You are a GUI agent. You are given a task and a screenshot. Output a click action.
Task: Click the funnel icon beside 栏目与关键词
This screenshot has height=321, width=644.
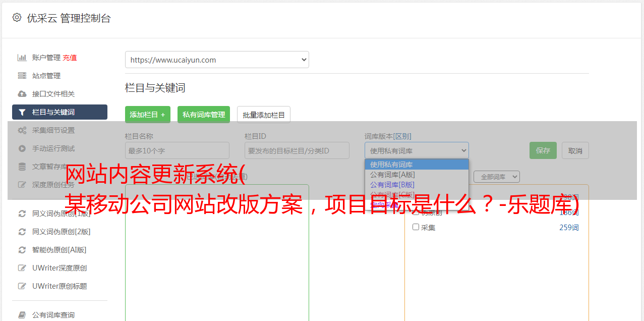click(x=22, y=112)
